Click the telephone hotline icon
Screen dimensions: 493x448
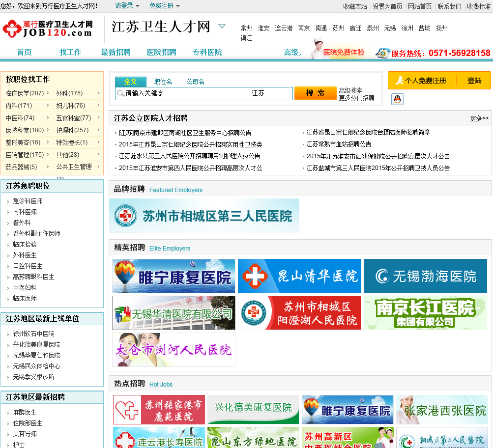coord(382,53)
